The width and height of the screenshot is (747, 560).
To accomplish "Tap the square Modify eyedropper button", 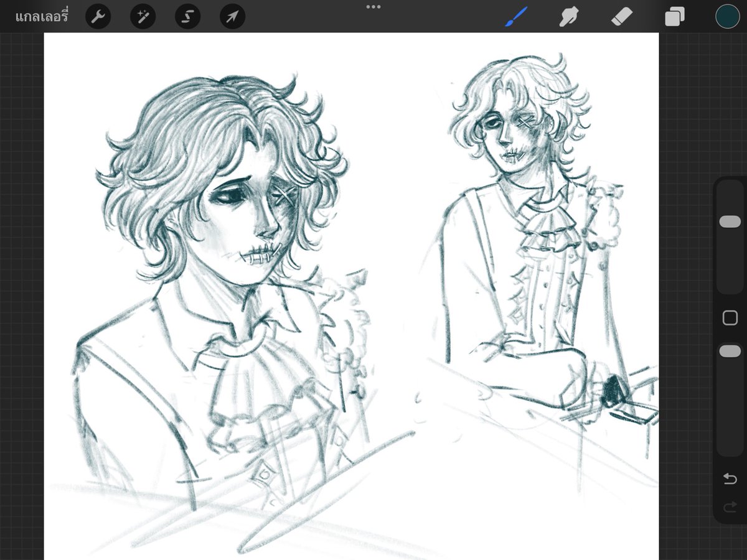I will [730, 318].
